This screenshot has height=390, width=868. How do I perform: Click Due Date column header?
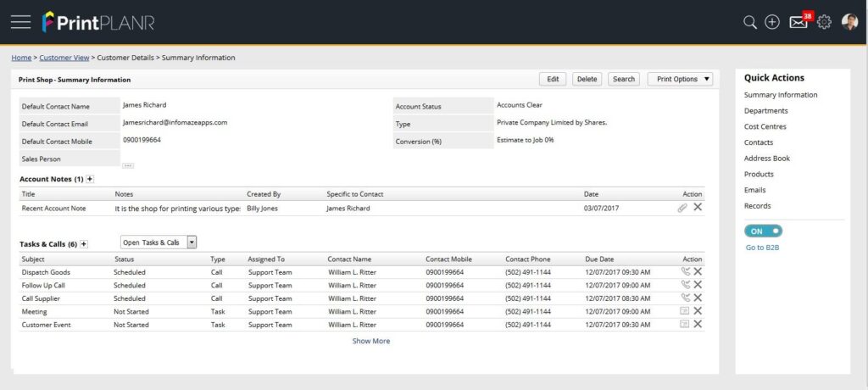click(x=599, y=259)
